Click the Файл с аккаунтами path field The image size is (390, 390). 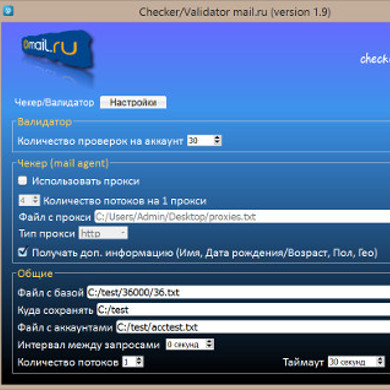coord(253,327)
